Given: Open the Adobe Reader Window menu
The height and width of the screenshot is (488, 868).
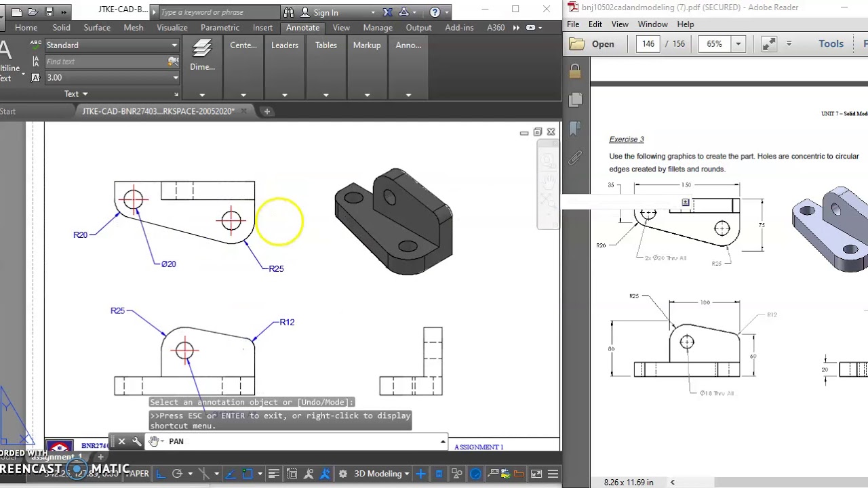Looking at the screenshot, I should 652,24.
